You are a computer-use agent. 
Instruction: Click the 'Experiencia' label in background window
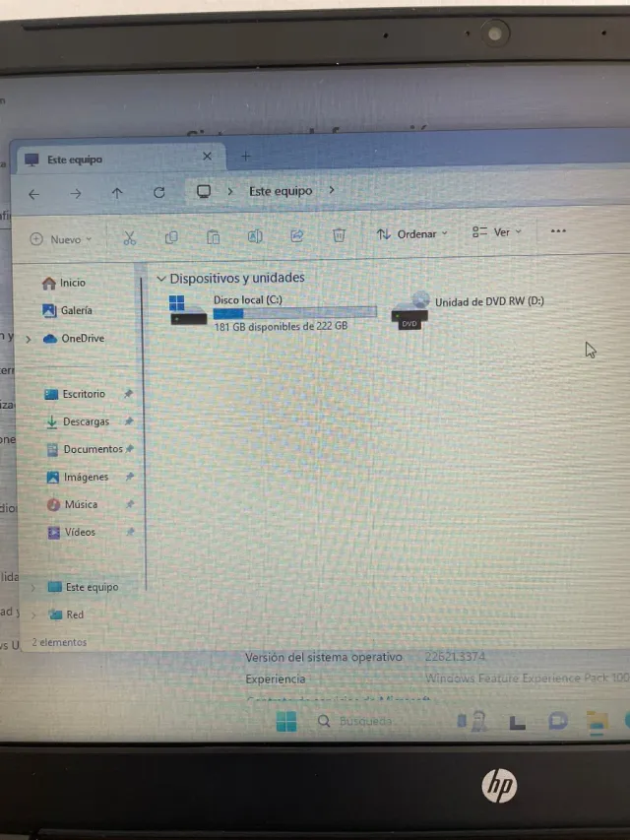(276, 679)
